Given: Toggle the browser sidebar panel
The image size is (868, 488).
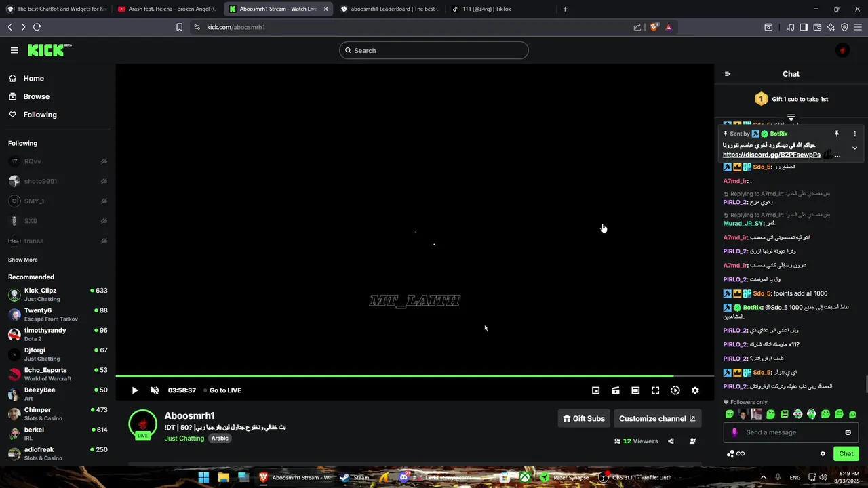Looking at the screenshot, I should [804, 27].
